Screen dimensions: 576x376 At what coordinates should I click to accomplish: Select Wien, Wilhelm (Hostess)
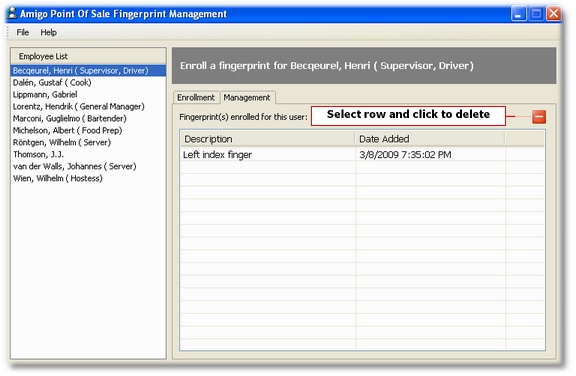coord(88,178)
